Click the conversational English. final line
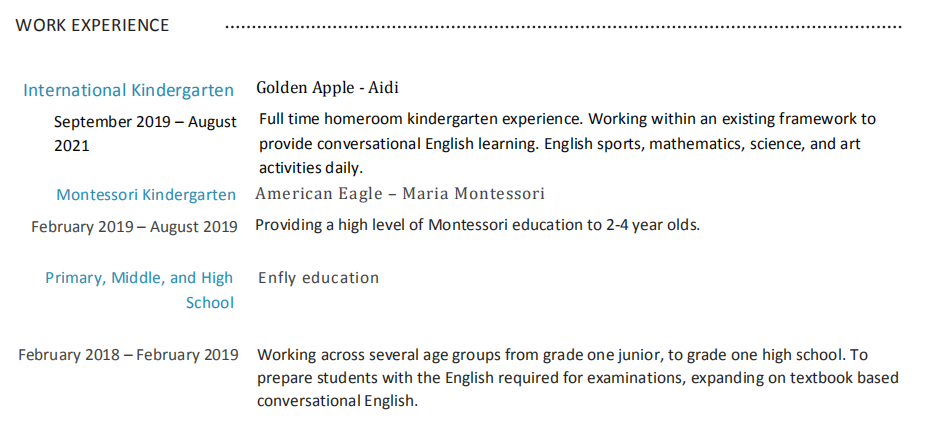This screenshot has height=424, width=942. 337,401
